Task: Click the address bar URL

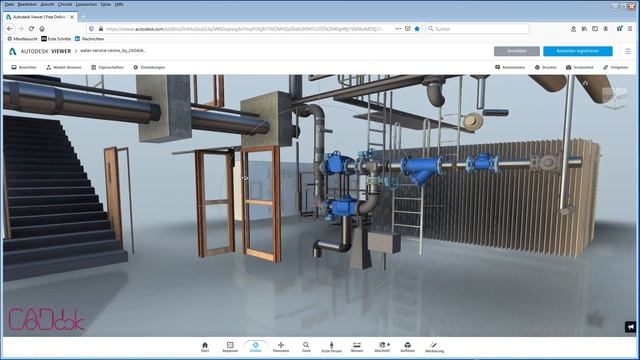Action: click(244, 29)
